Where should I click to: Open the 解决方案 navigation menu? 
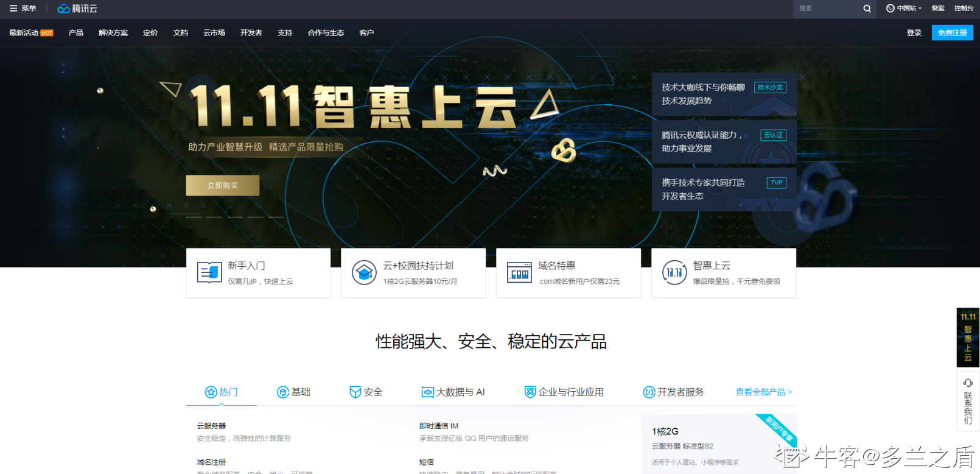[113, 33]
